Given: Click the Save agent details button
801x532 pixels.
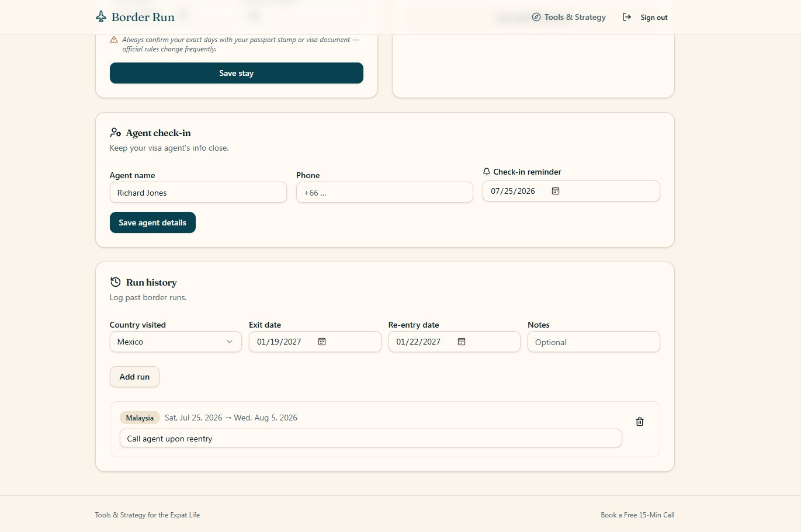Looking at the screenshot, I should pyautogui.click(x=152, y=222).
